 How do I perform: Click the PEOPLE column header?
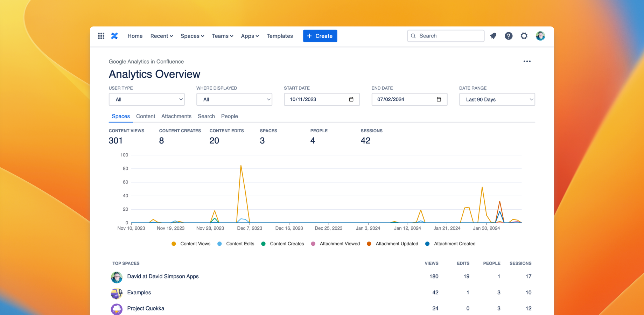[x=491, y=263]
